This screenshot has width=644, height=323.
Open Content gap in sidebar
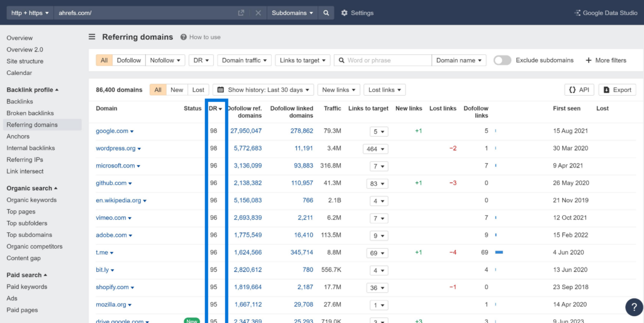pyautogui.click(x=25, y=258)
